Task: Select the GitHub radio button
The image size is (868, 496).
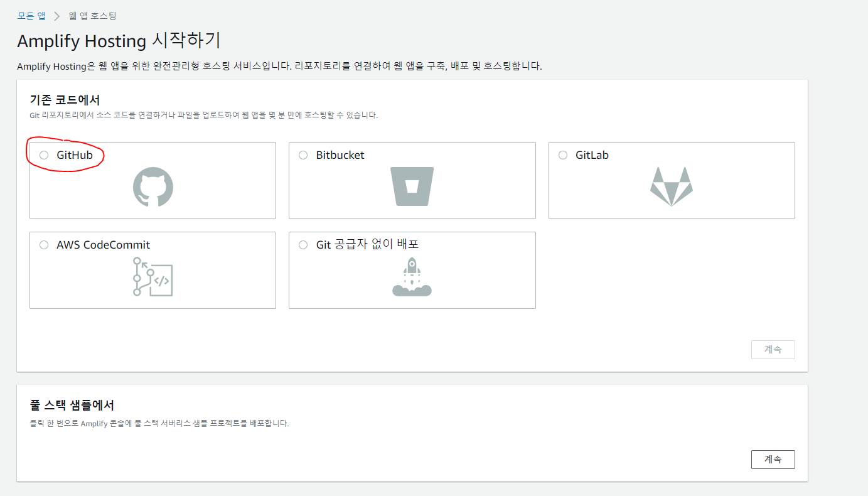Action: pos(44,155)
